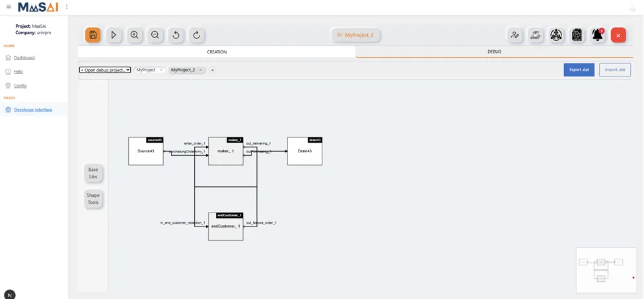This screenshot has width=644, height=299.
Task: Click the red X close project button
Action: click(618, 35)
